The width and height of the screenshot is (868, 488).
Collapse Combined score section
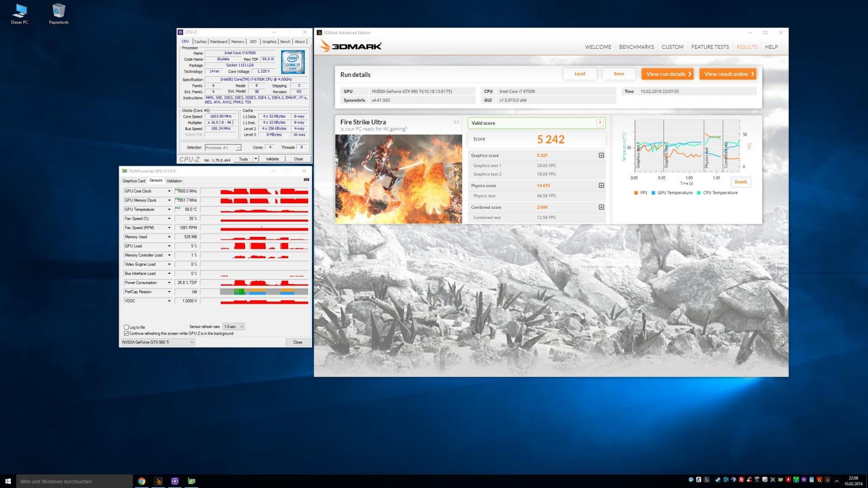(601, 207)
